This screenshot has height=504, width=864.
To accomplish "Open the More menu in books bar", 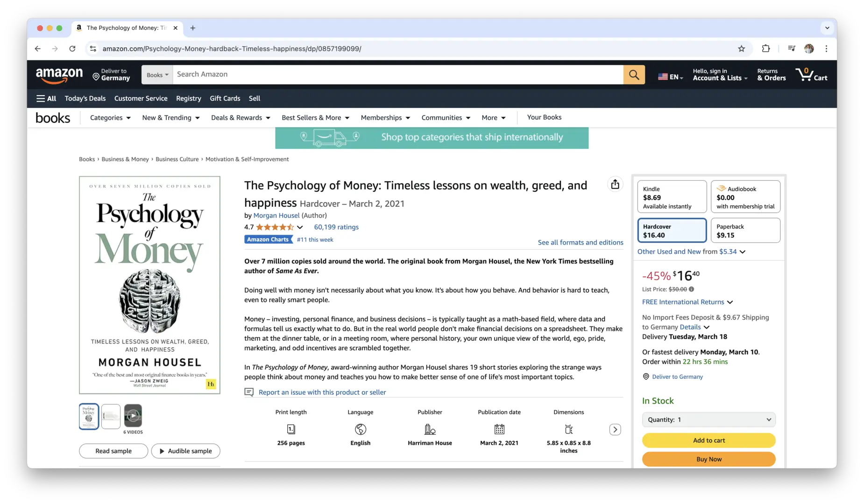I will point(493,118).
